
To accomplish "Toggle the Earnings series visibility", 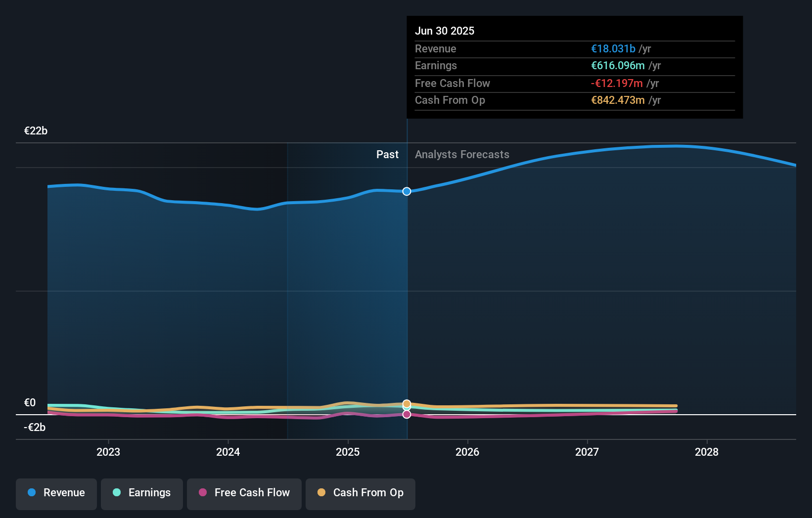I will click(x=141, y=493).
